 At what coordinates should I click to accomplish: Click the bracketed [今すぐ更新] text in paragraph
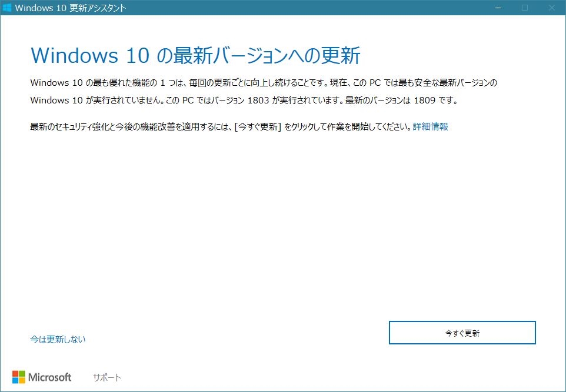(x=258, y=126)
